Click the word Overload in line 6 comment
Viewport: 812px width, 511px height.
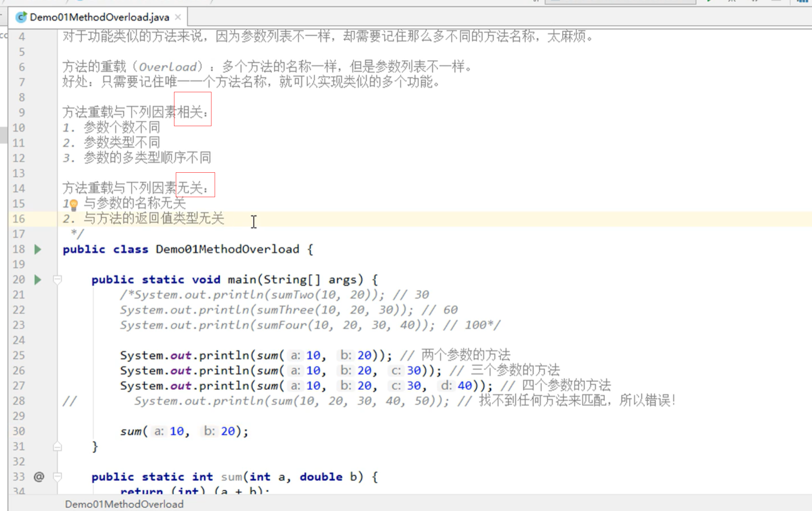(168, 67)
